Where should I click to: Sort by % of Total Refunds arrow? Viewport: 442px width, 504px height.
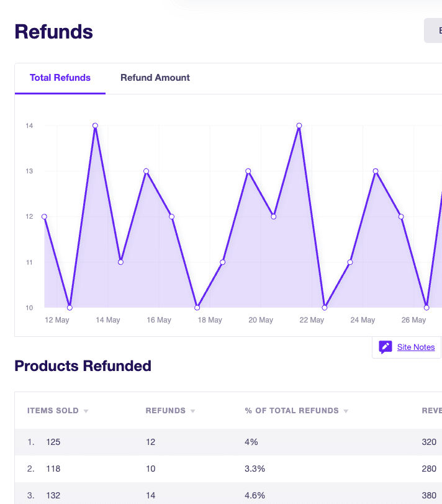coord(346,411)
